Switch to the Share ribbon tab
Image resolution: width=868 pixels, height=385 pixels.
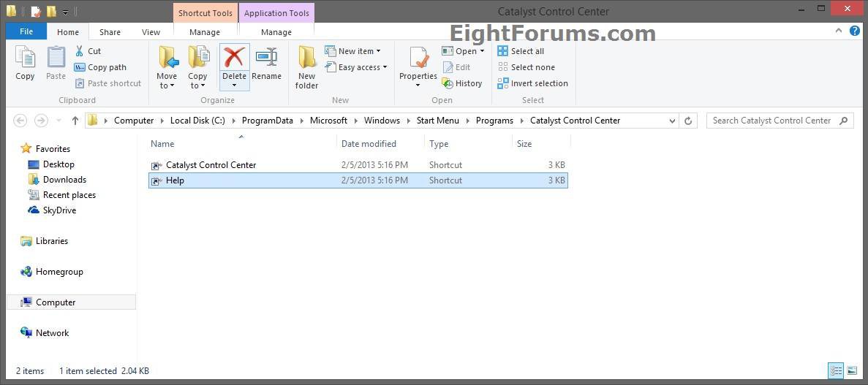110,32
